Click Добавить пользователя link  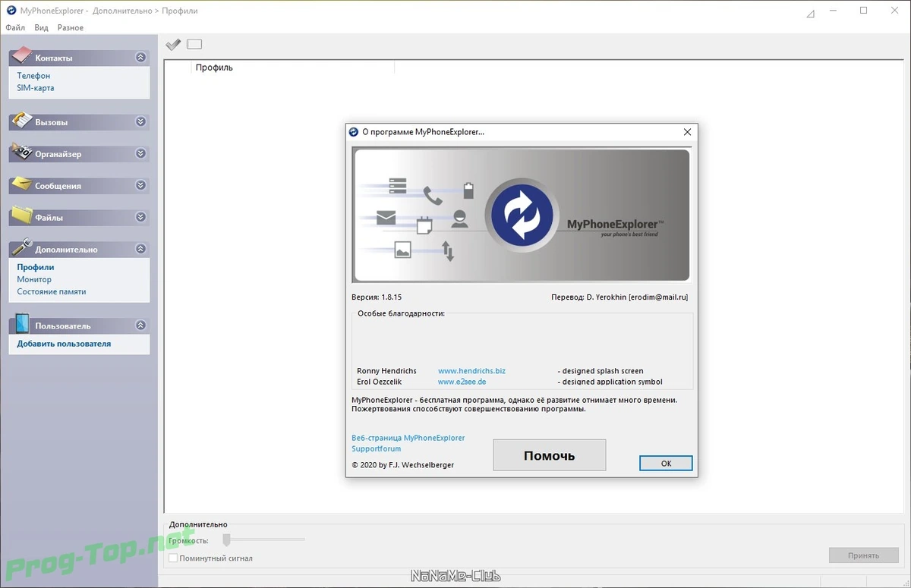point(64,344)
